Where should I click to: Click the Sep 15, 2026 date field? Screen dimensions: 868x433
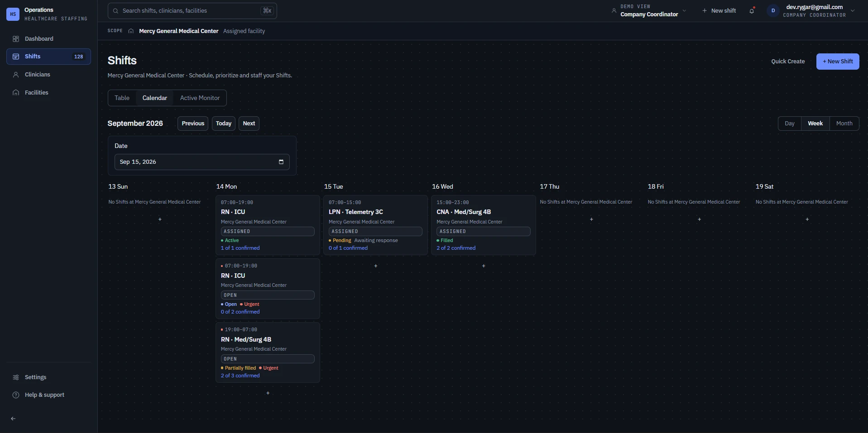tap(202, 162)
